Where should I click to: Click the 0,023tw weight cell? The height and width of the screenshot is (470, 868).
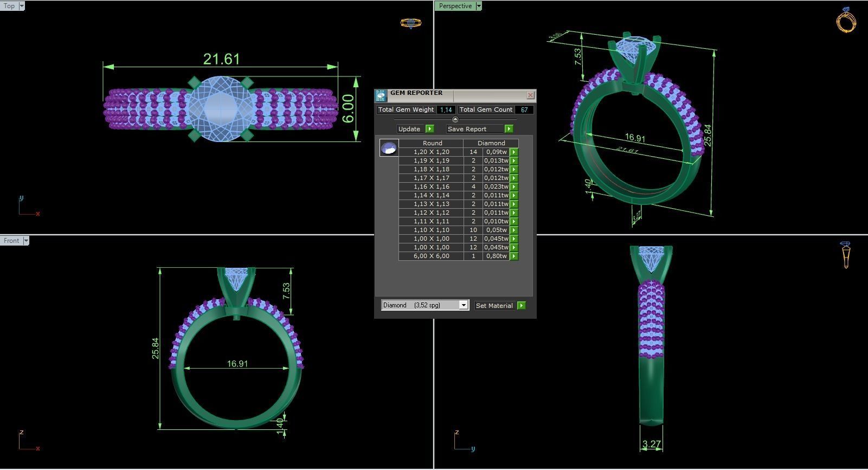click(496, 187)
